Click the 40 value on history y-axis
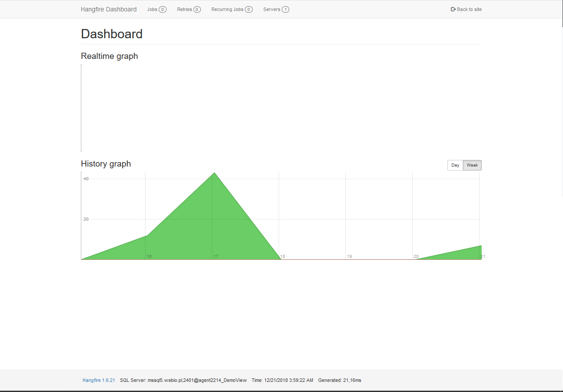The height and width of the screenshot is (392, 563). 86,179
